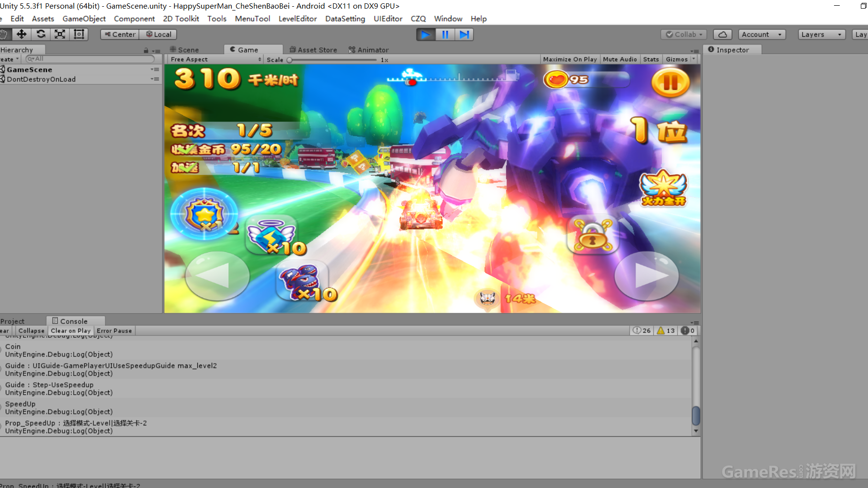Select the 'SpeedUp' log entry

(x=346, y=408)
